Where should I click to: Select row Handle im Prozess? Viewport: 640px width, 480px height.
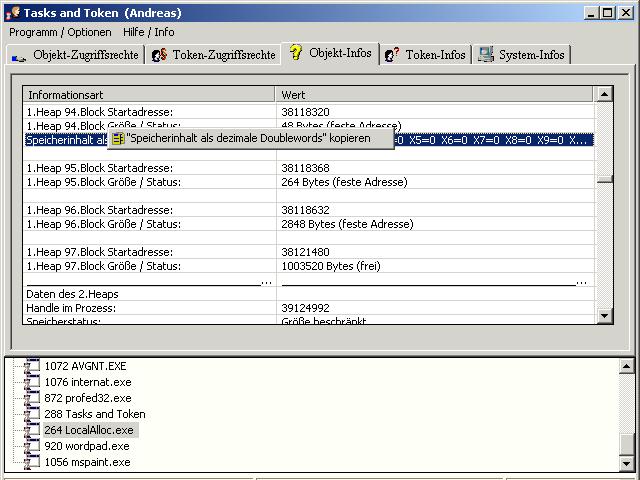tap(71, 308)
